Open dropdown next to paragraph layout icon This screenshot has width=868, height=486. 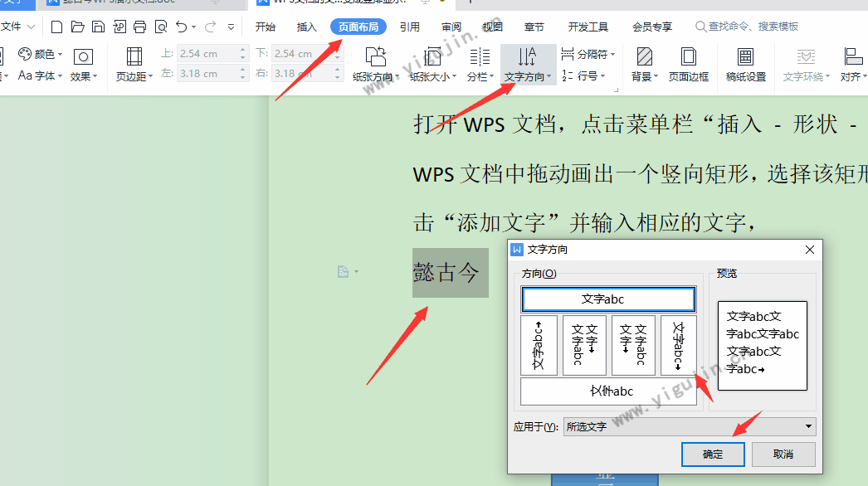(356, 271)
